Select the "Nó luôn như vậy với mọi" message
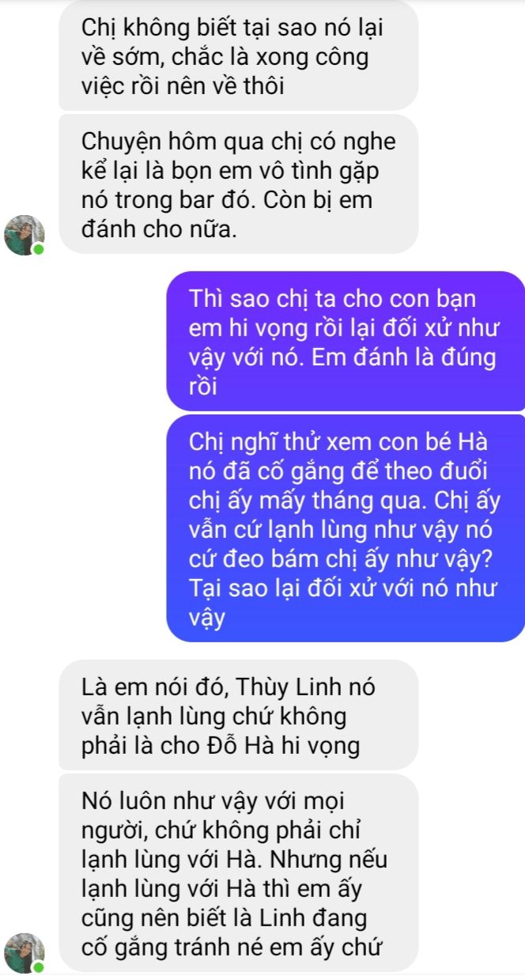Screen dimensions: 525x980 (238, 873)
